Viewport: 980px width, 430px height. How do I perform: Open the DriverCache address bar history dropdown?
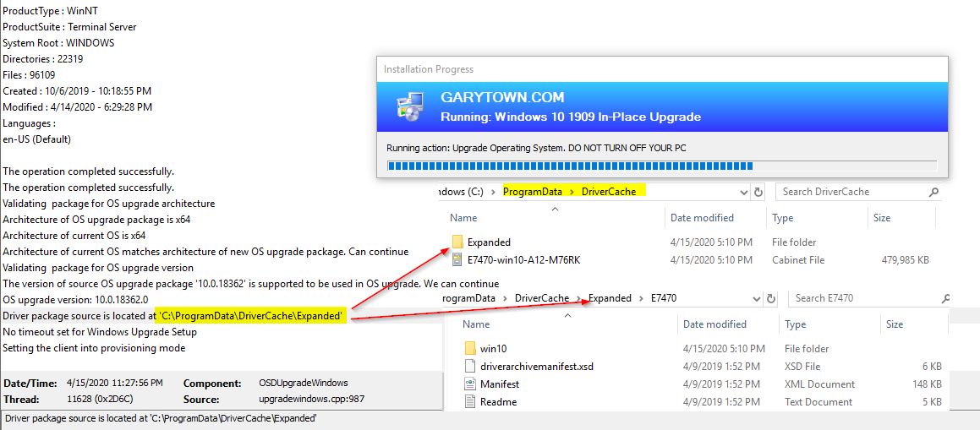[x=743, y=192]
